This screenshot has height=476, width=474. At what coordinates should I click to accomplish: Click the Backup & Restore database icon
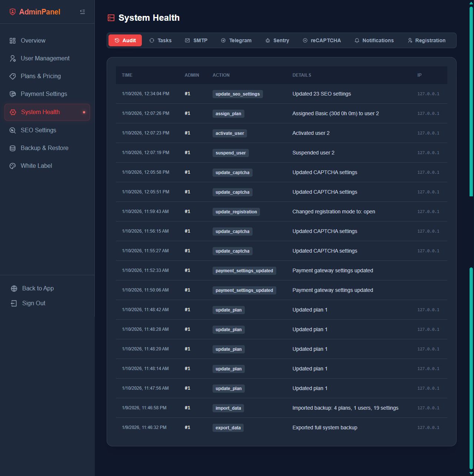[x=13, y=148]
